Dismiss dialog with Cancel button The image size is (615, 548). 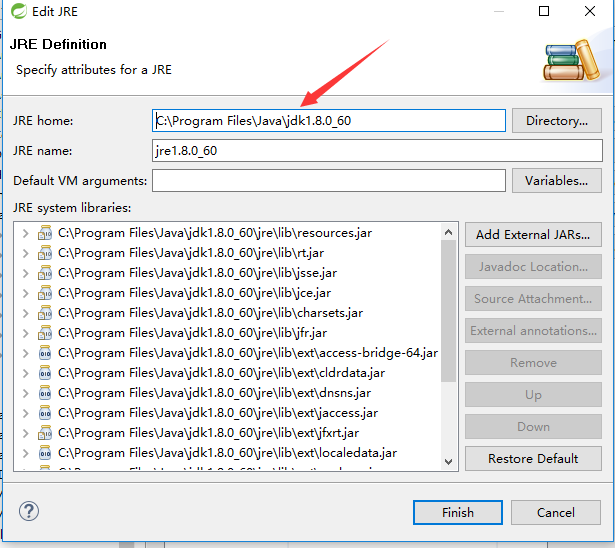[556, 512]
